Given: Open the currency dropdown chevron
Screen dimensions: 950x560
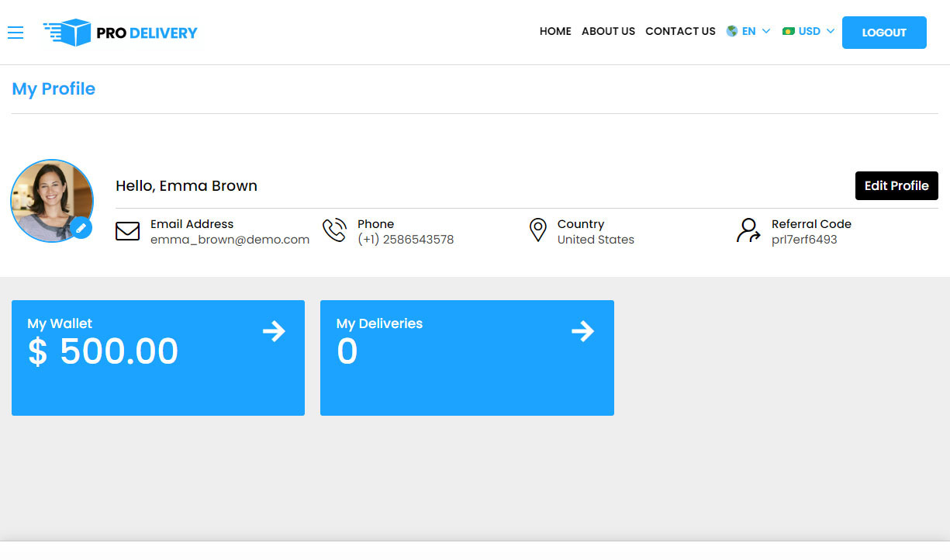Looking at the screenshot, I should click(830, 31).
